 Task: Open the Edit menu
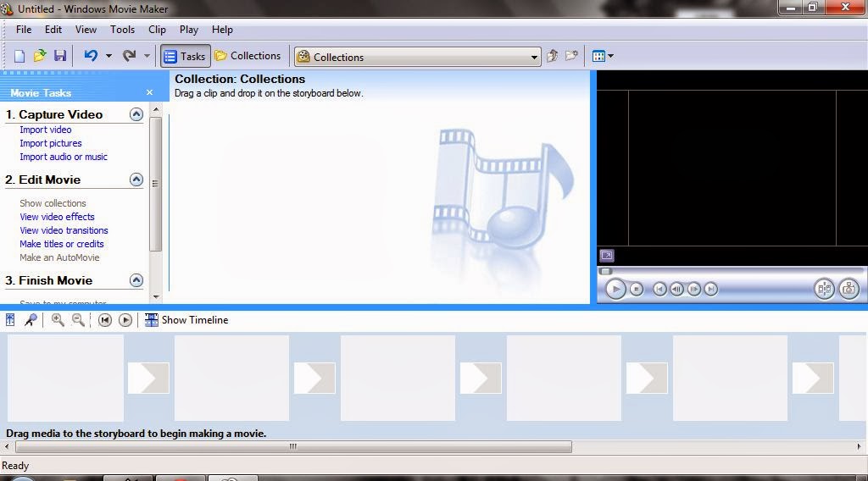click(x=53, y=30)
